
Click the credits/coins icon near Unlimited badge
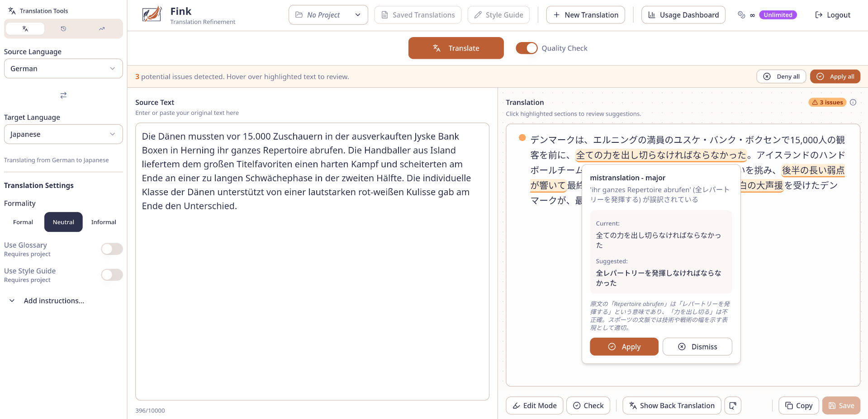pos(741,14)
